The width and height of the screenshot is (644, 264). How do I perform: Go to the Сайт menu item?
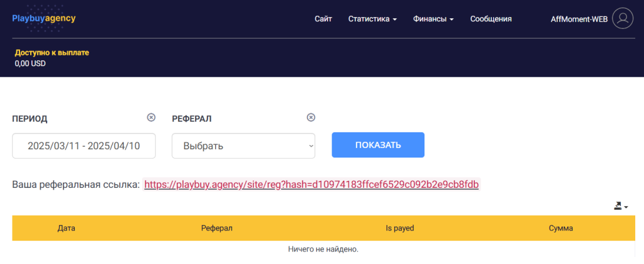coord(323,19)
